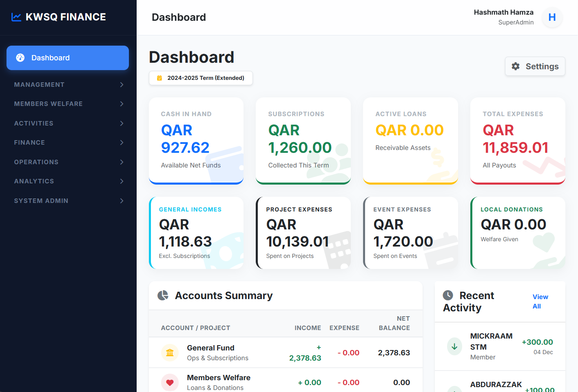
Task: Click the Settings gear icon
Action: pyautogui.click(x=516, y=66)
